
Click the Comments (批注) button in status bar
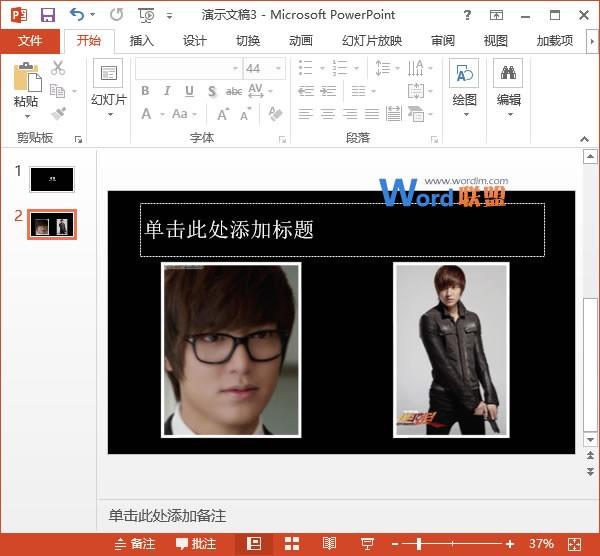(x=196, y=544)
